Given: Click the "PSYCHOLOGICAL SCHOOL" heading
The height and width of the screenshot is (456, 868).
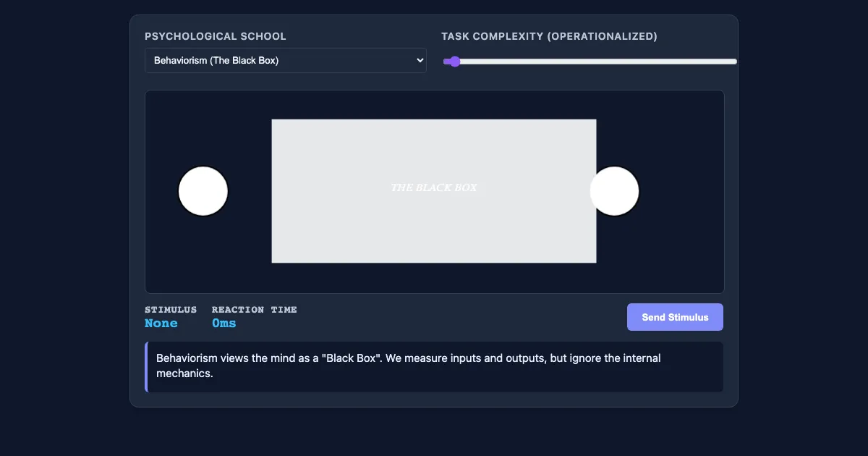Looking at the screenshot, I should (216, 36).
